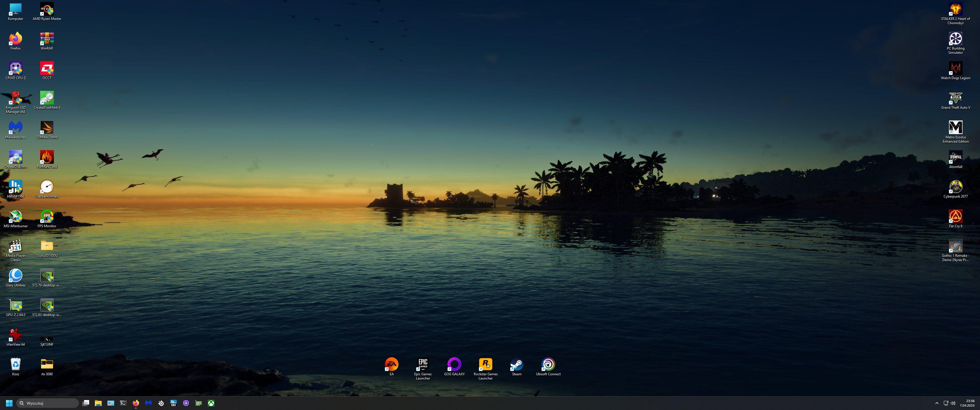Click the Far Cry 6 desktop shortcut

click(x=955, y=217)
